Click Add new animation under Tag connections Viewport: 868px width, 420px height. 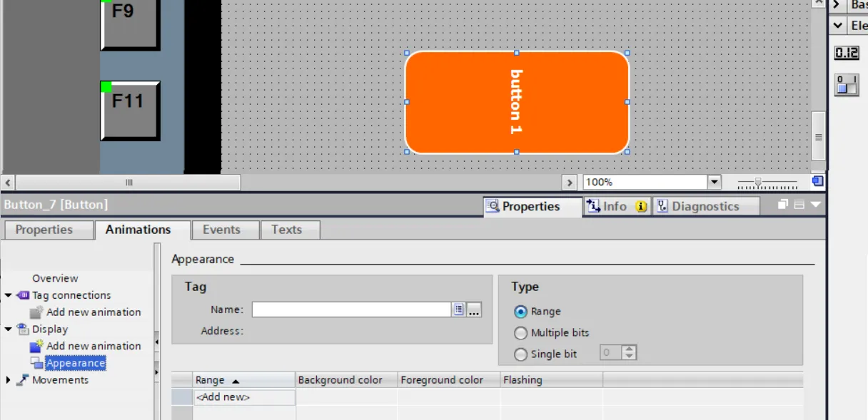[x=94, y=312]
